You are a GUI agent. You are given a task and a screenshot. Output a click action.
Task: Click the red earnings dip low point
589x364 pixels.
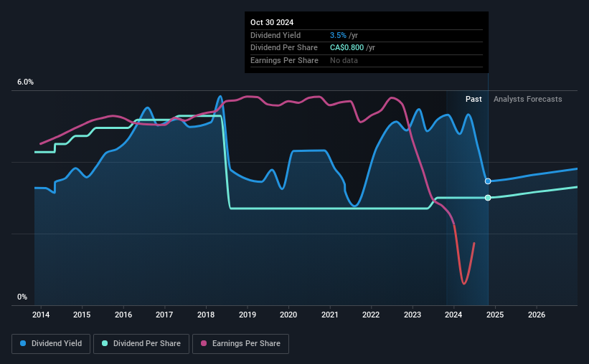pyautogui.click(x=464, y=283)
